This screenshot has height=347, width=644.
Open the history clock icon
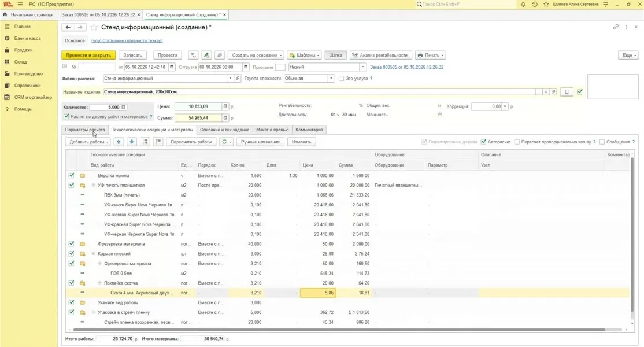coord(534,4)
